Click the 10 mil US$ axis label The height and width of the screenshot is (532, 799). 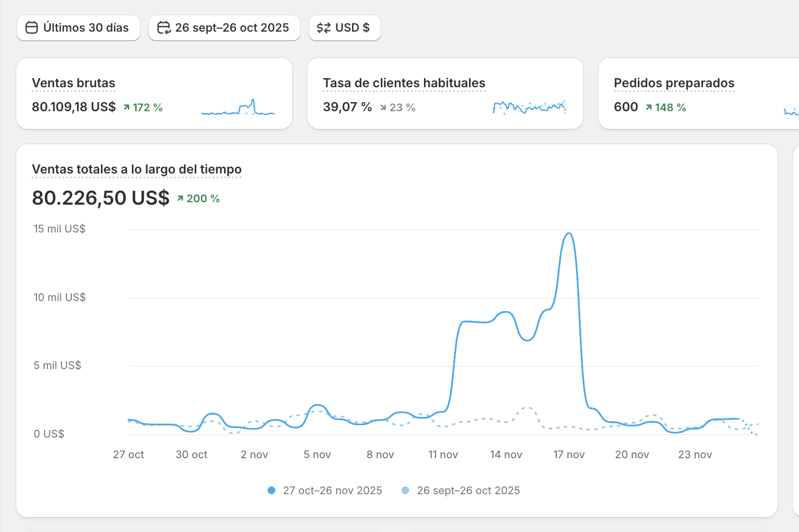(x=59, y=297)
